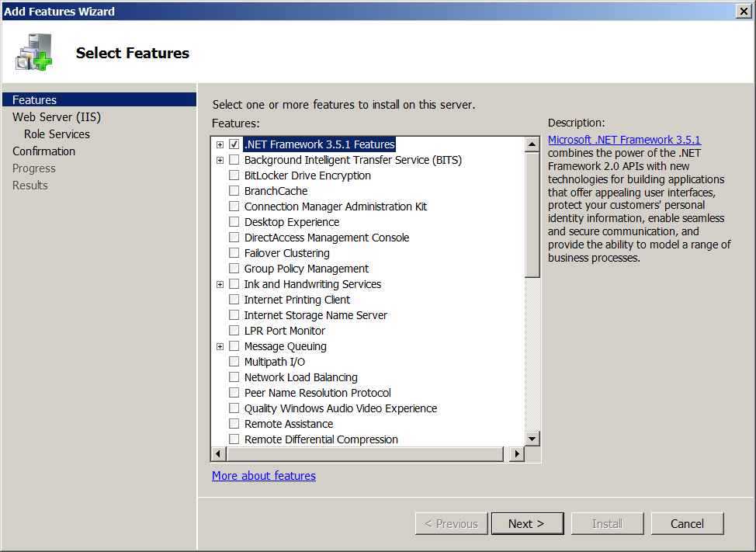The height and width of the screenshot is (552, 756).
Task: Click the vertical scrollbar thumb in features list
Action: (532, 215)
